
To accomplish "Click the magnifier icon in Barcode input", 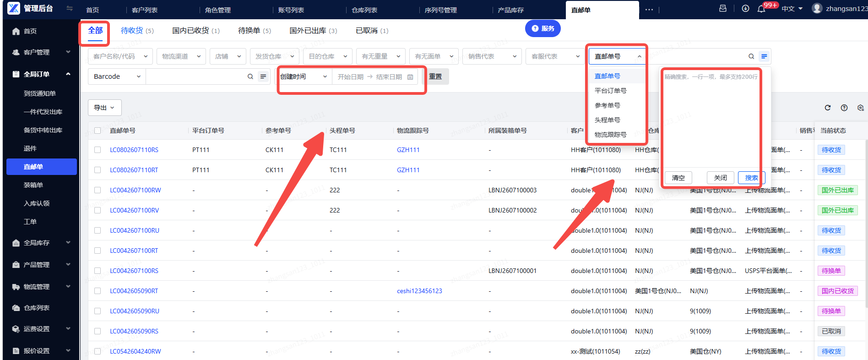I will click(x=250, y=76).
